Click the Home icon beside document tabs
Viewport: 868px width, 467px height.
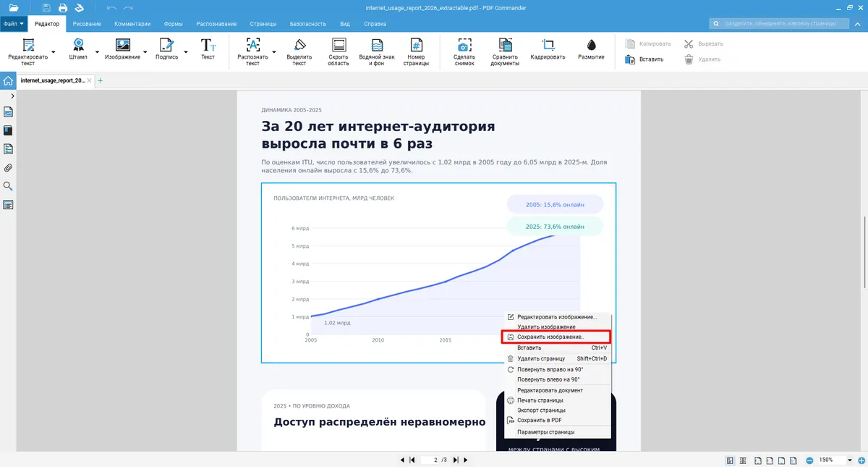click(8, 80)
